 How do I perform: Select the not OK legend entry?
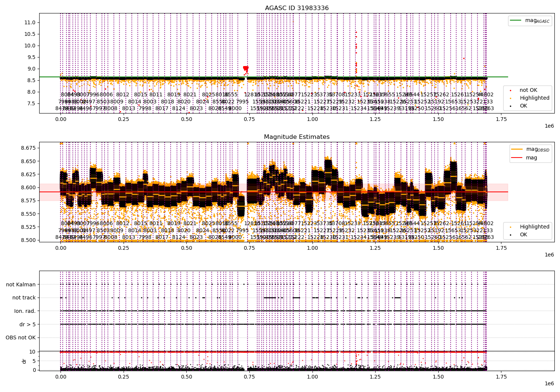(x=528, y=90)
